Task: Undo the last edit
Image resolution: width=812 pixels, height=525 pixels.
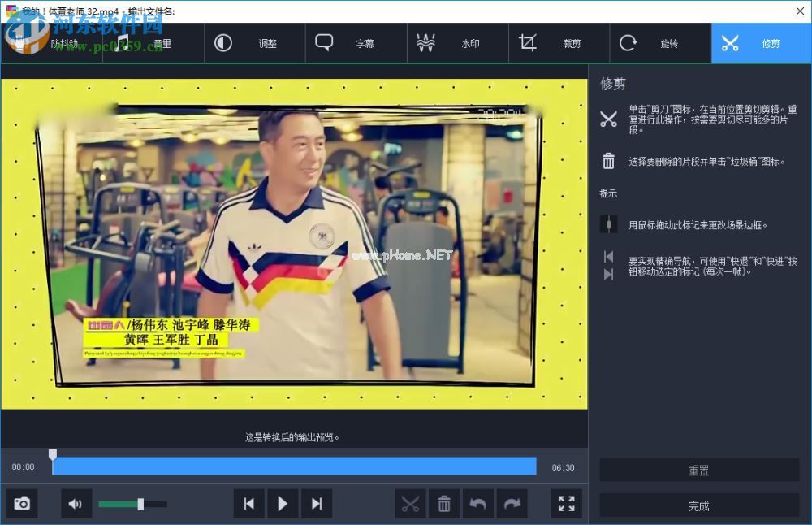Action: click(x=478, y=503)
